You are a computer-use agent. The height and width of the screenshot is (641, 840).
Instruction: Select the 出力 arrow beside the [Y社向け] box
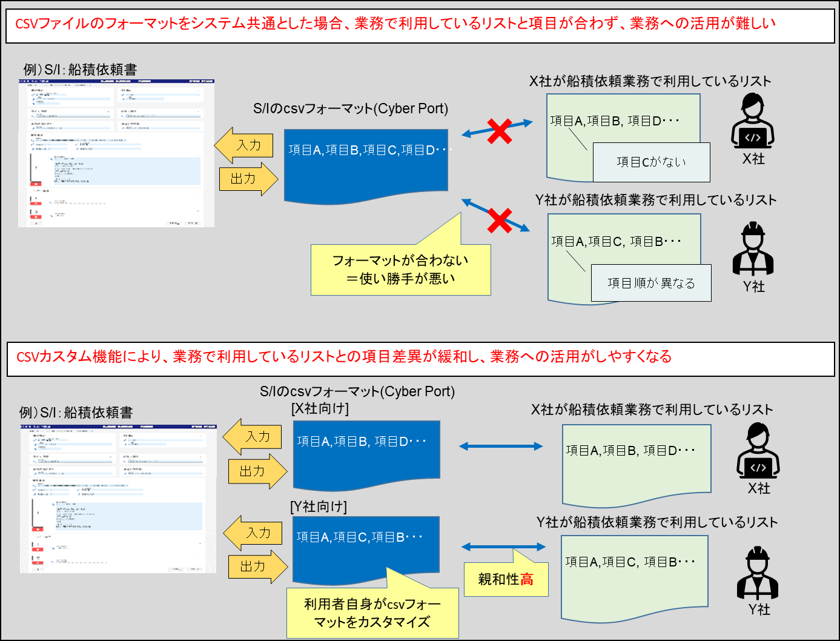(x=257, y=566)
